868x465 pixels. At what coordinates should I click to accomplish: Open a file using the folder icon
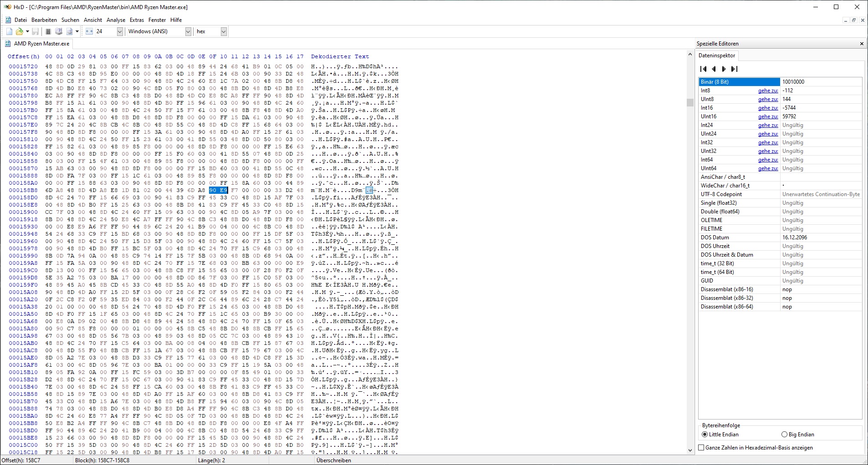point(19,31)
